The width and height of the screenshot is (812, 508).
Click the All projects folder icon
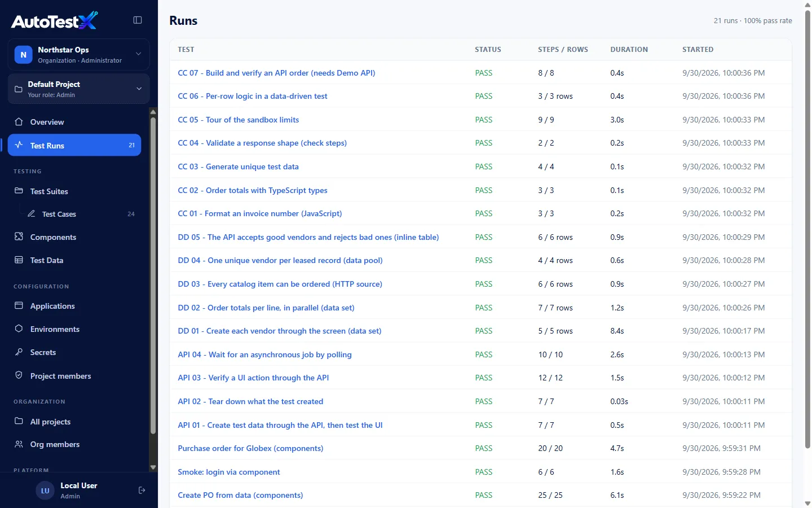[19, 421]
